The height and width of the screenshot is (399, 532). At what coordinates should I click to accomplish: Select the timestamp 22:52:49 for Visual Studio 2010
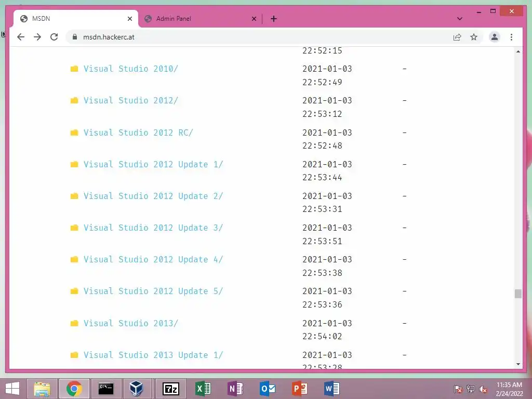[x=322, y=82]
